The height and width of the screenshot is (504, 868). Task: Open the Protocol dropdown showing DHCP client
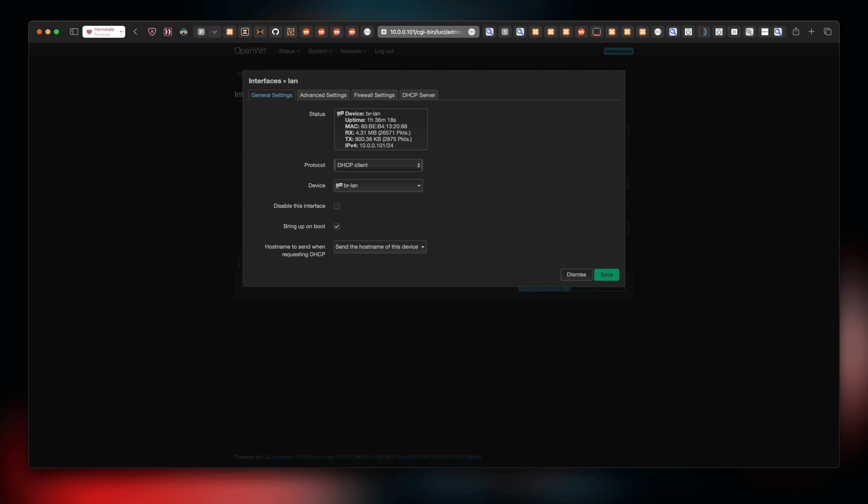[378, 165]
